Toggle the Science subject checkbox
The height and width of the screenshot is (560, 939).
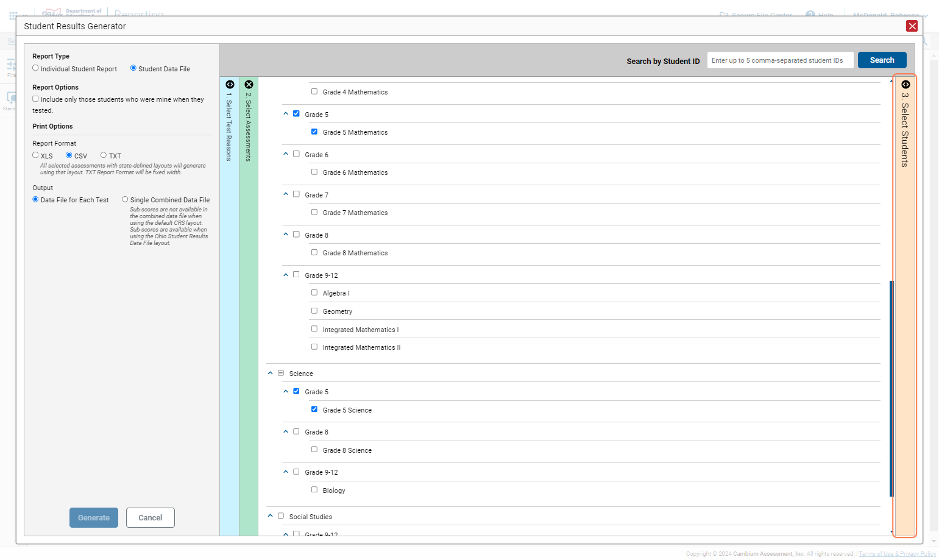(x=281, y=373)
